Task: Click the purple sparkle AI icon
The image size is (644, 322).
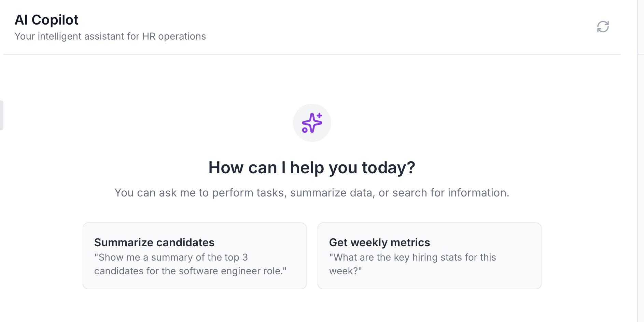Action: point(312,123)
